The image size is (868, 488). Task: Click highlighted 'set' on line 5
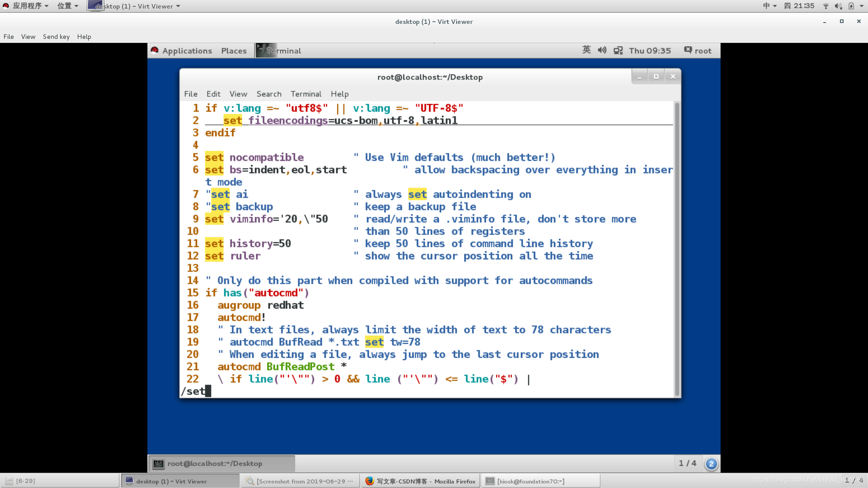(x=214, y=157)
